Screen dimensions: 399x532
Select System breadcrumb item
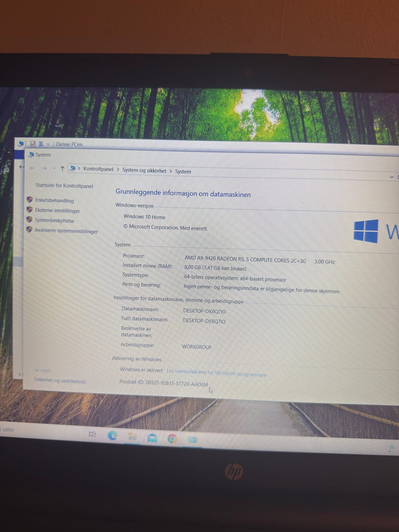tap(183, 171)
